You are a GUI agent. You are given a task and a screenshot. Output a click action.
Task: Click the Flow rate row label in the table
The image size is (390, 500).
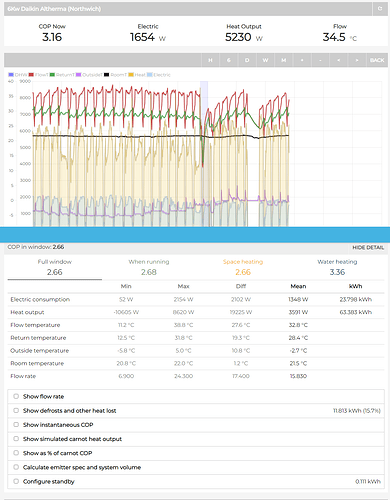click(23, 376)
